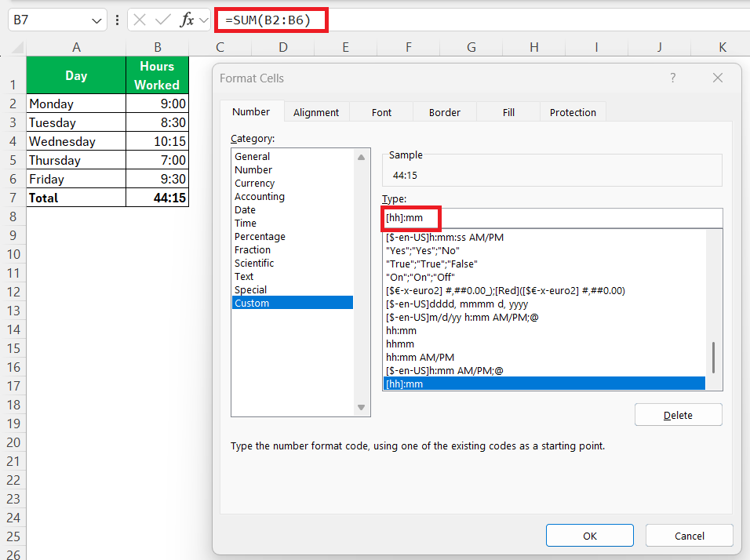Screen dimensions: 750x560
Task: Click cell with 10:15 hours
Action: coord(158,141)
